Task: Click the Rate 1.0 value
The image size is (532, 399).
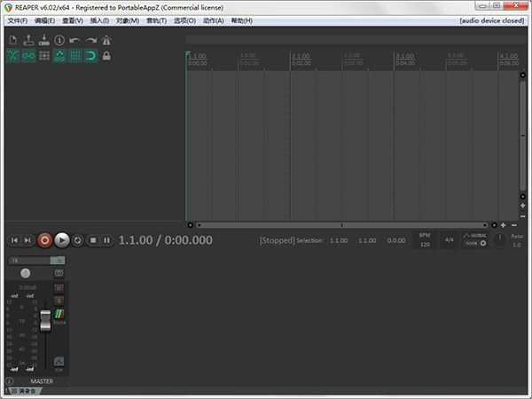Action: tap(517, 245)
